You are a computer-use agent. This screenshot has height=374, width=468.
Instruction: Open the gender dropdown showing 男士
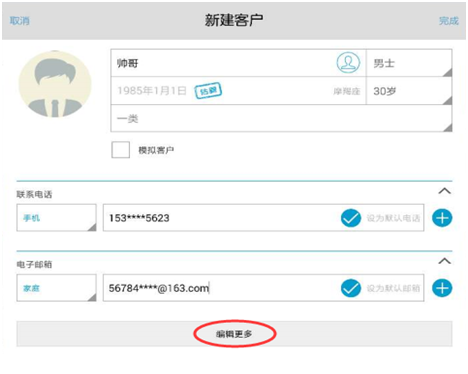[409, 63]
